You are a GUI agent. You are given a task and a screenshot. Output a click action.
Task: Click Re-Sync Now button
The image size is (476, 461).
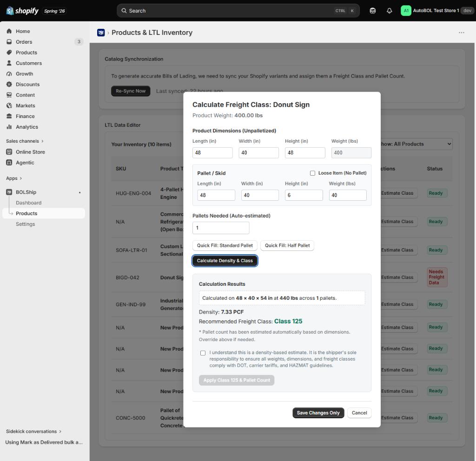tap(131, 91)
